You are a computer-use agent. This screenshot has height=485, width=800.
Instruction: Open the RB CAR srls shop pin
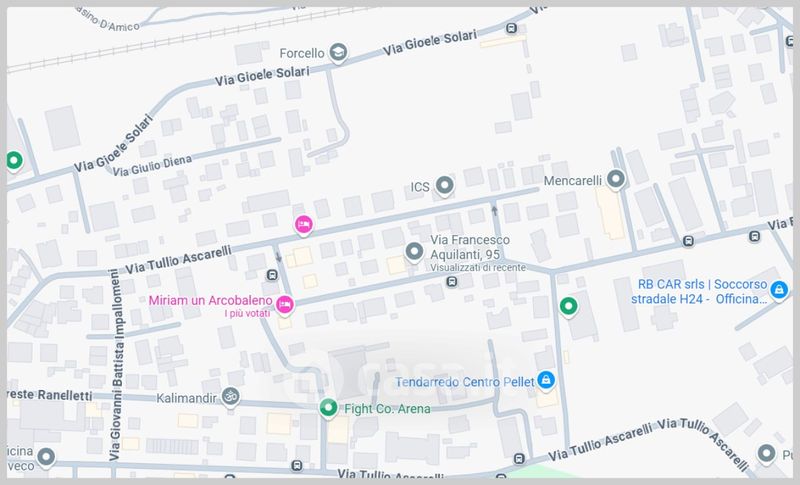(779, 291)
